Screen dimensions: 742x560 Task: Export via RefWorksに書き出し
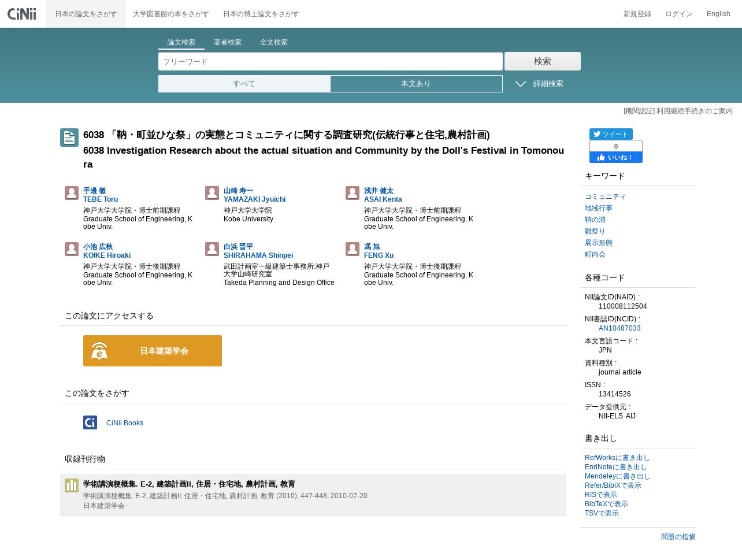pyautogui.click(x=617, y=458)
